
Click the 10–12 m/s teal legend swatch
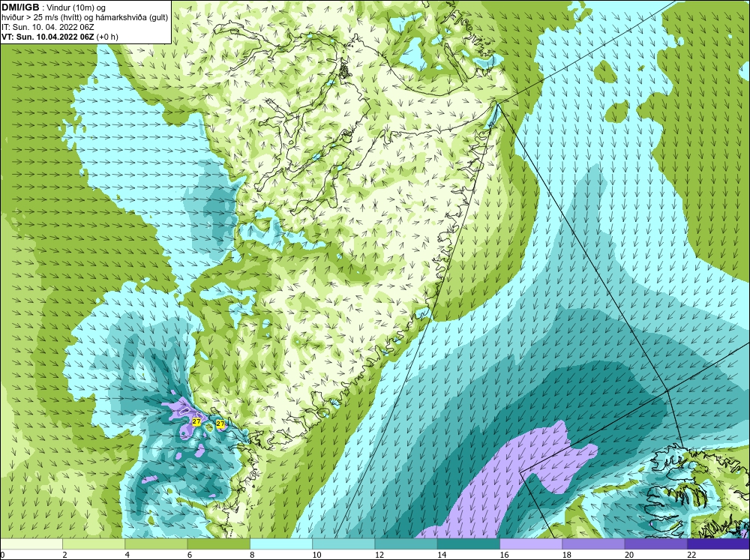(343, 544)
